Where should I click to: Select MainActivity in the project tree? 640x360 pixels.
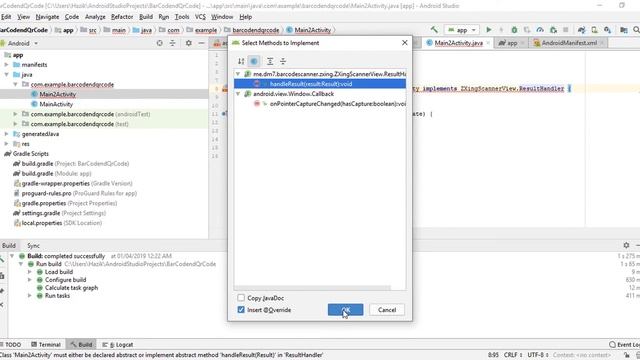[x=56, y=104]
